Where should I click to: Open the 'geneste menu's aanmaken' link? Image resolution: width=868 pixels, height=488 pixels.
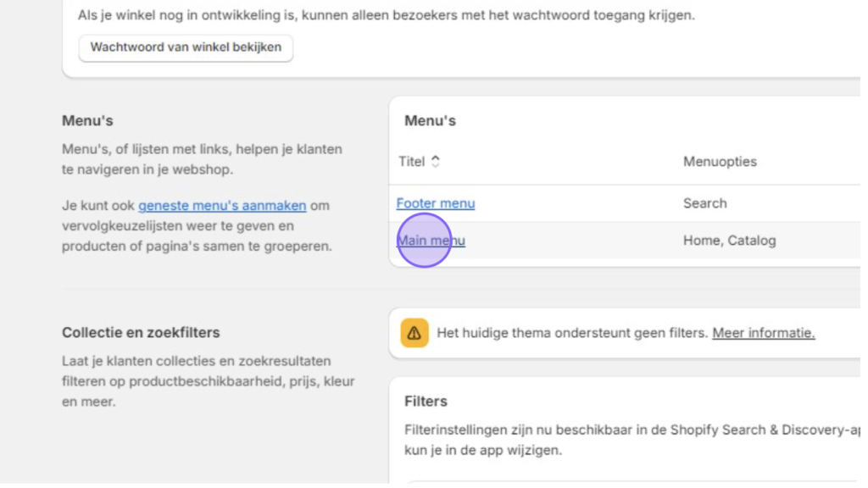click(x=222, y=206)
